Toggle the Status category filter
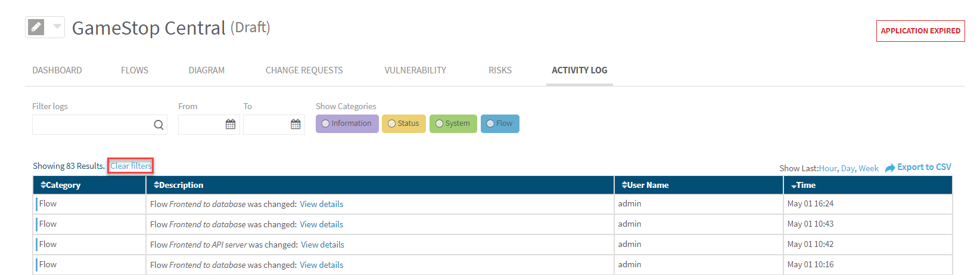The image size is (980, 275). point(403,123)
